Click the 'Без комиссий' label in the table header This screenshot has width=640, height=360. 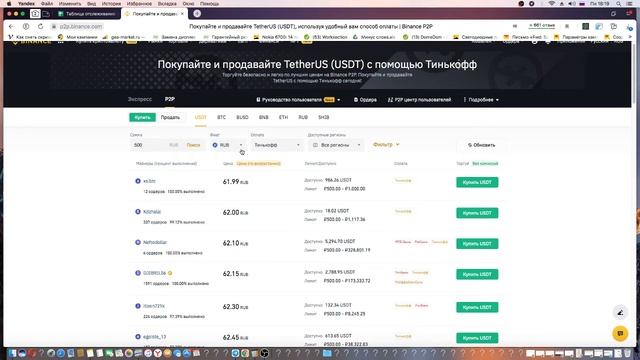485,163
